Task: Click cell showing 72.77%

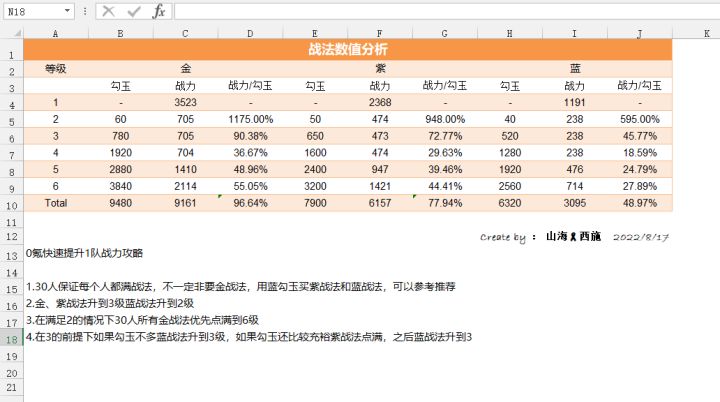Action: (444, 136)
